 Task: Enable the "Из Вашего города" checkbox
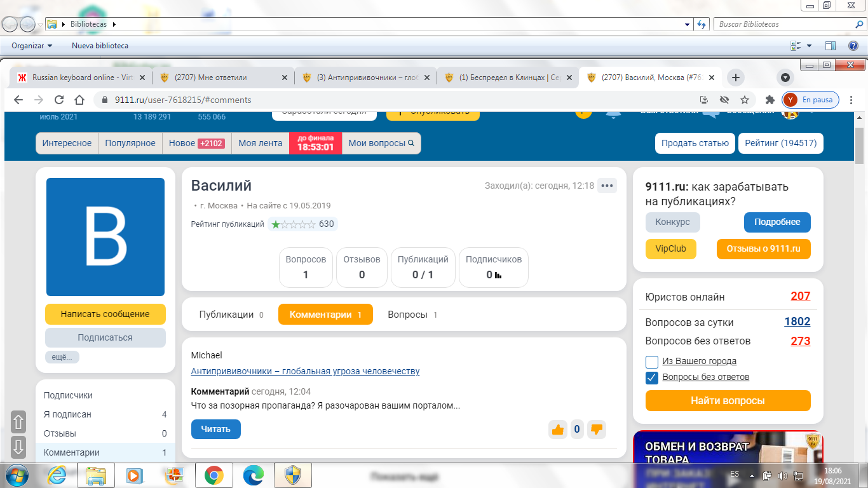click(651, 362)
